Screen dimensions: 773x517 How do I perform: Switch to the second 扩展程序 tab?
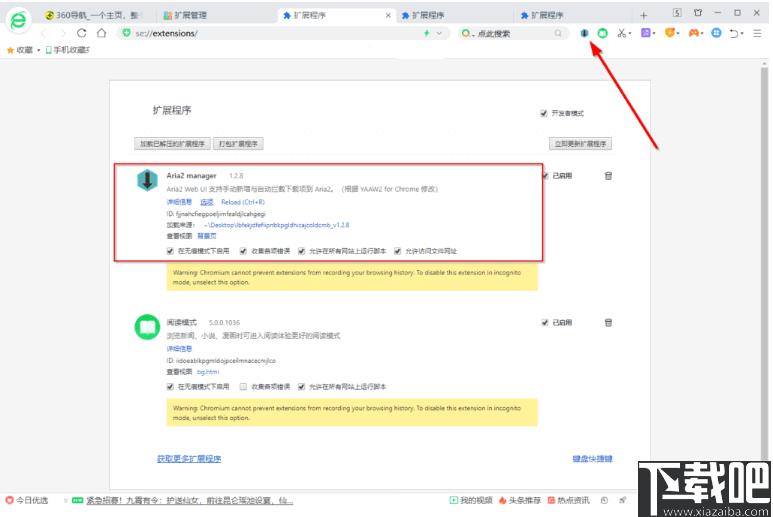tap(454, 15)
